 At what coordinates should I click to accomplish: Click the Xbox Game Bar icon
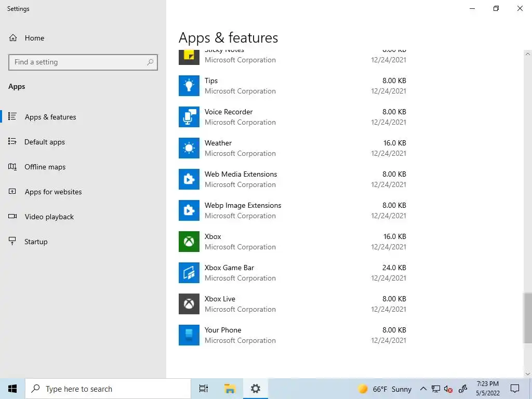(x=189, y=273)
